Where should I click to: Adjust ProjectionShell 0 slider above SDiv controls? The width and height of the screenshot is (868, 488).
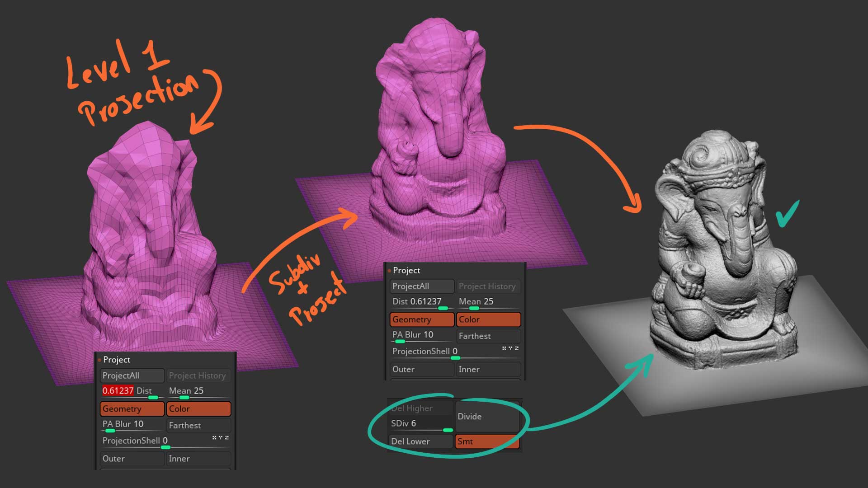click(455, 352)
